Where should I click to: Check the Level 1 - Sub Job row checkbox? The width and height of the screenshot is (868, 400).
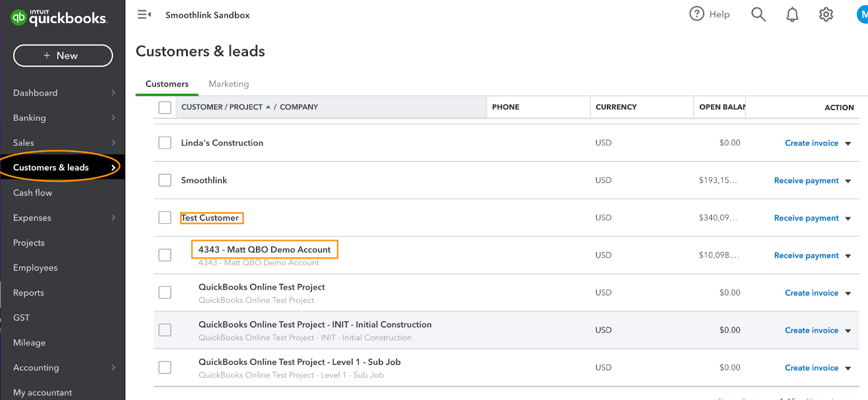coord(165,367)
